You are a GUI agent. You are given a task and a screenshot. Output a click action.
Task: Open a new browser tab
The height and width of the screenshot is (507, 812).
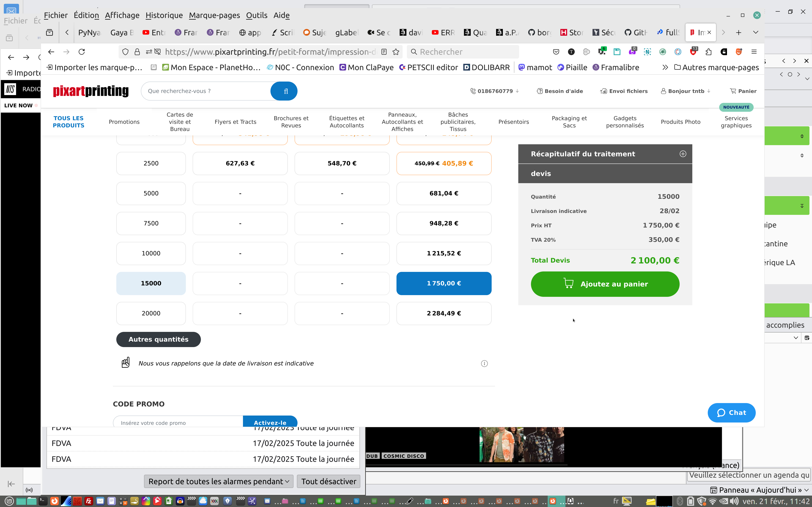click(x=738, y=33)
